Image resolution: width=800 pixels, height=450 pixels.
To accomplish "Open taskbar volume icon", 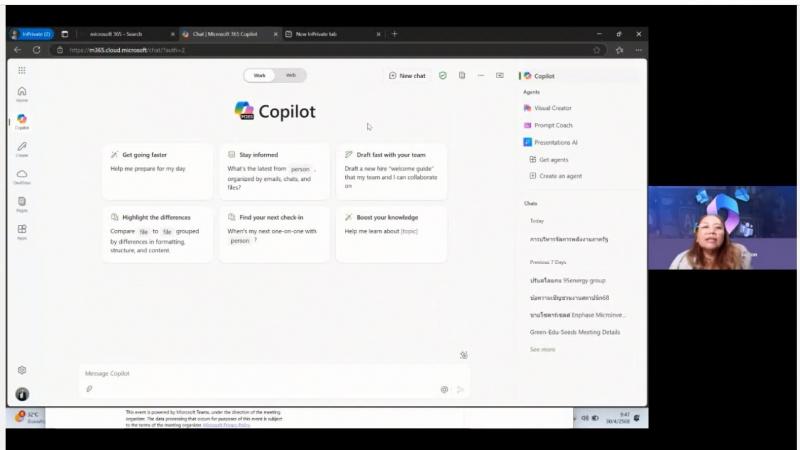I will 585,418.
